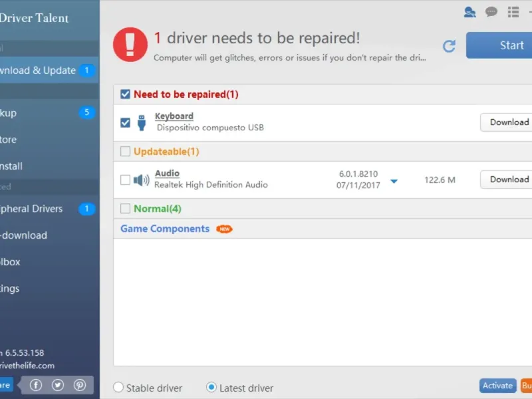Image resolution: width=532 pixels, height=399 pixels.
Task: Select the Stable driver radio button
Action: 118,387
